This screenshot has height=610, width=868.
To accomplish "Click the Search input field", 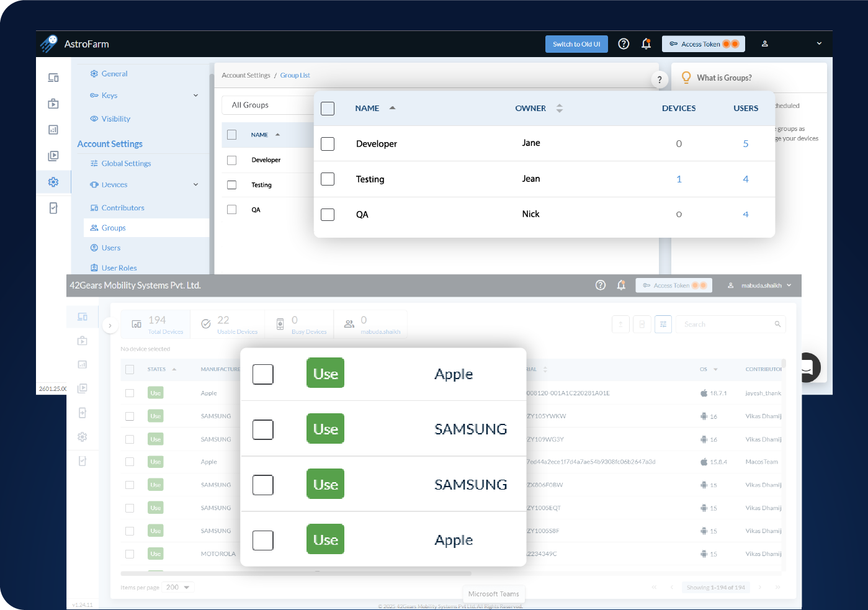I will [x=726, y=325].
